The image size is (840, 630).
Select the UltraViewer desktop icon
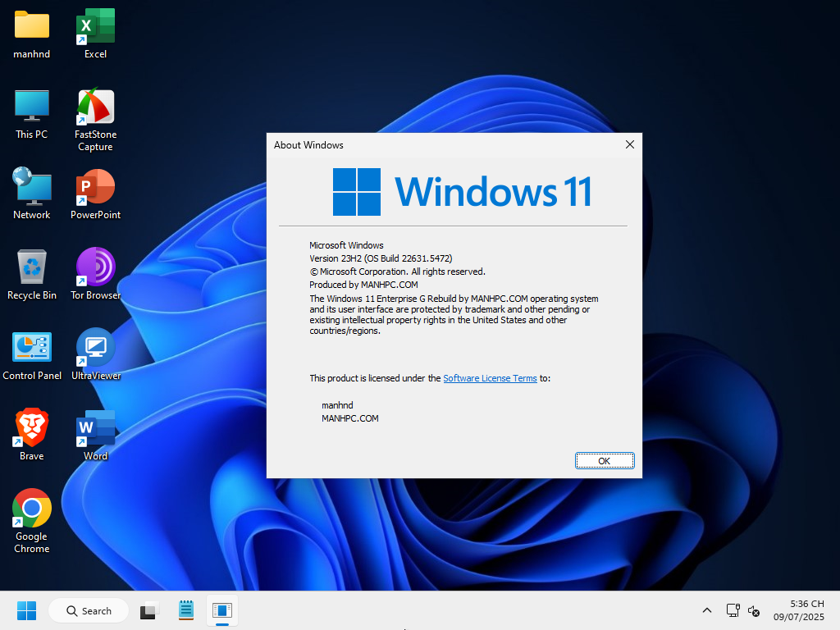click(95, 349)
